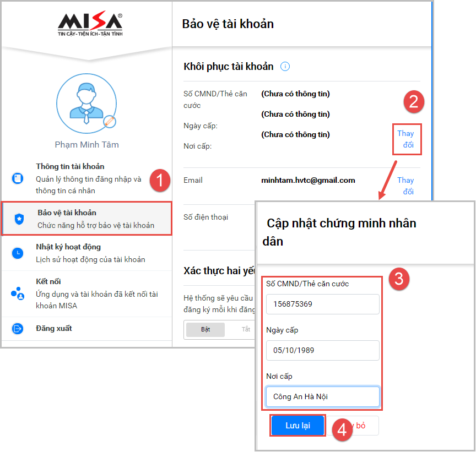This screenshot has height=457, width=476.
Task: Click the Đăng xuất logout icon
Action: 18,328
